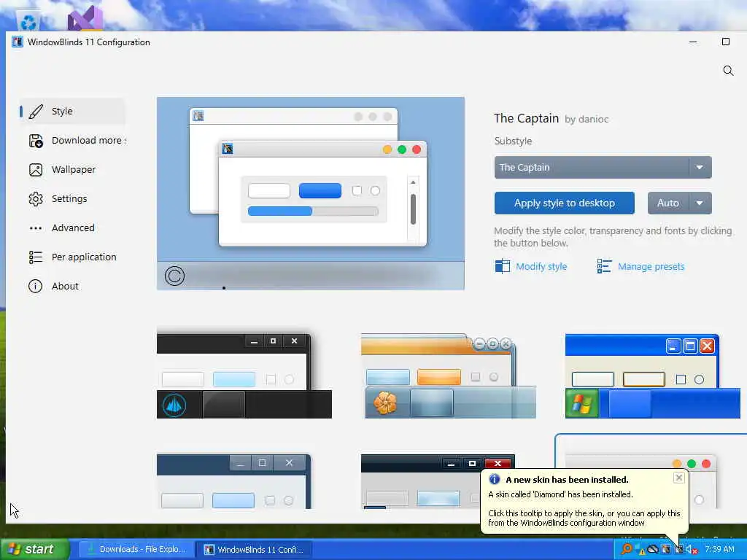Screen dimensions: 747x560
Task: Click the About info icon
Action: (x=35, y=286)
